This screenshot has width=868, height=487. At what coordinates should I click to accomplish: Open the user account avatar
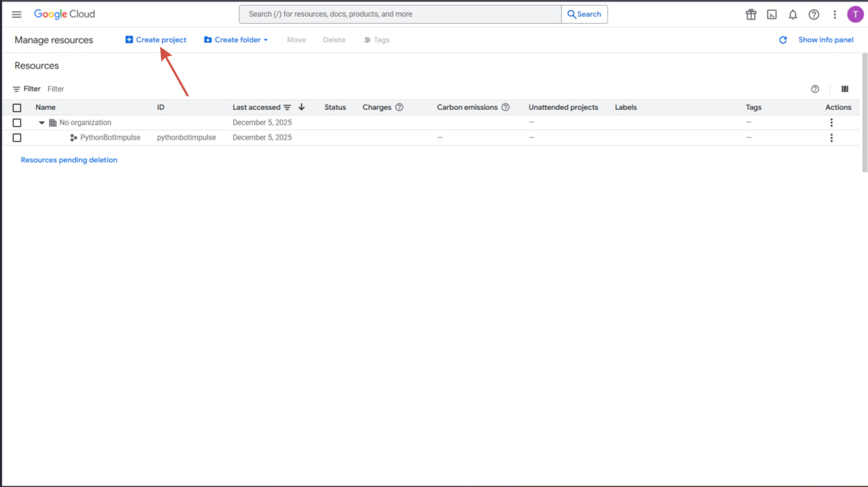[856, 14]
